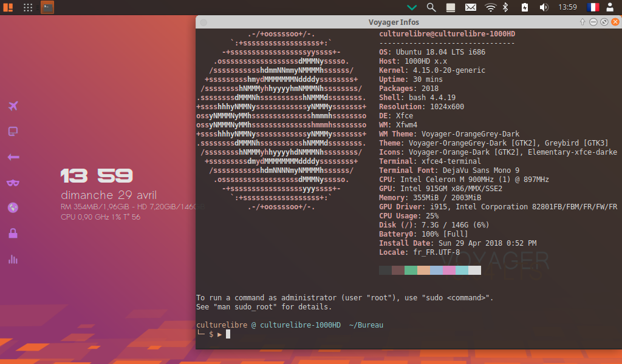Open the Wi-Fi network indicator
The width and height of the screenshot is (622, 364).
(490, 7)
